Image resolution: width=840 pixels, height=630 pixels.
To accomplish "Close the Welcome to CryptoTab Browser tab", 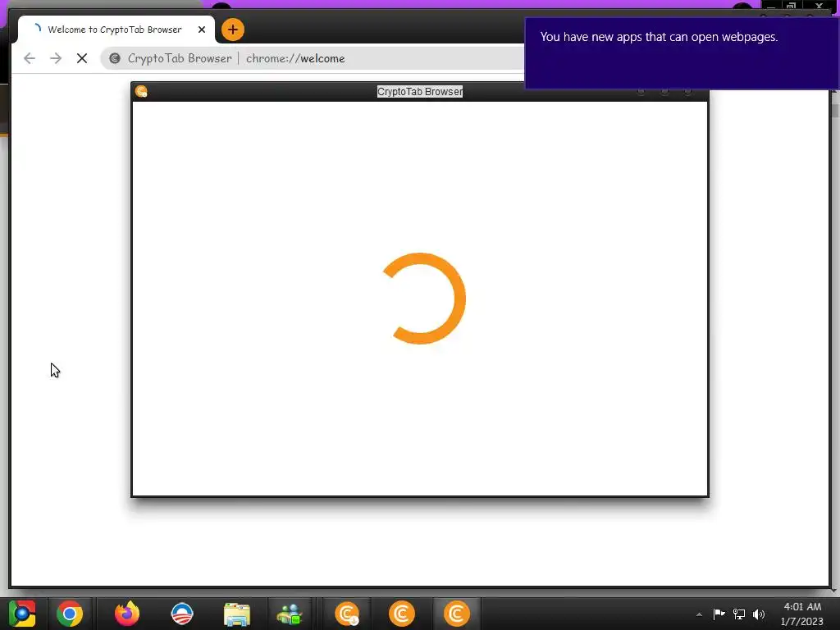I will coord(202,30).
